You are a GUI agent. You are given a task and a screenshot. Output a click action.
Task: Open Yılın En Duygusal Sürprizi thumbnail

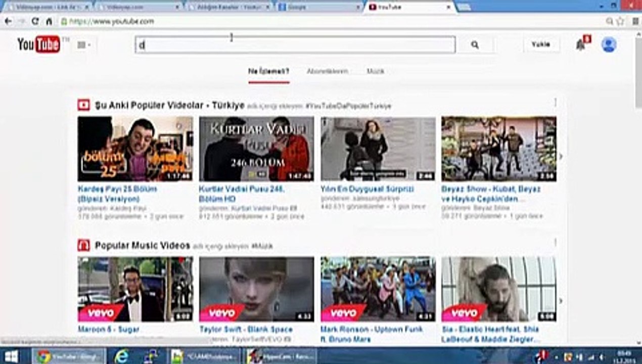378,149
